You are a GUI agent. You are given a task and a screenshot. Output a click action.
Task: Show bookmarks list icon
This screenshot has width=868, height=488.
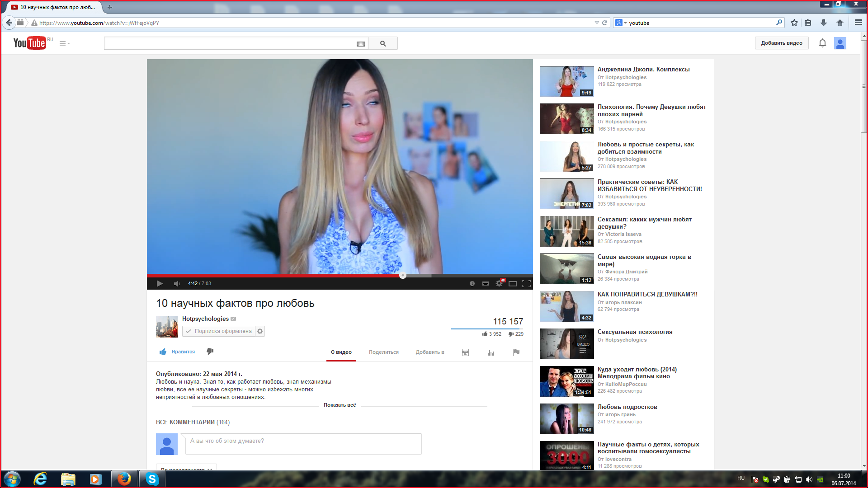click(808, 23)
